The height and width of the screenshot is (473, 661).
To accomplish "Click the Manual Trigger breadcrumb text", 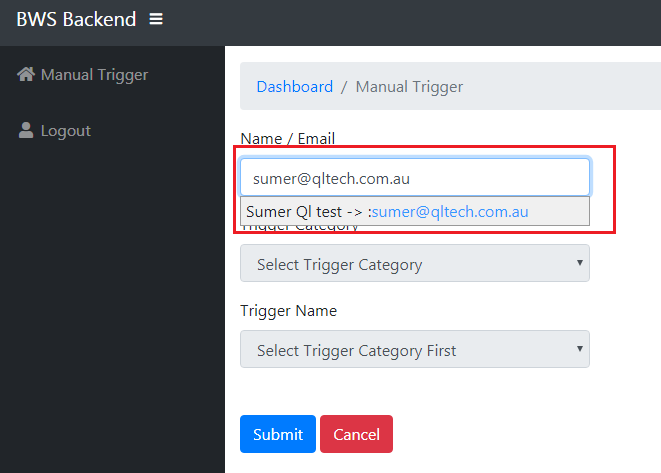I will pyautogui.click(x=409, y=87).
